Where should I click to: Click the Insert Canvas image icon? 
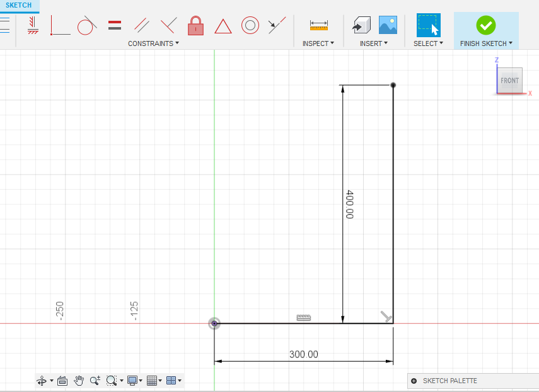(x=388, y=25)
